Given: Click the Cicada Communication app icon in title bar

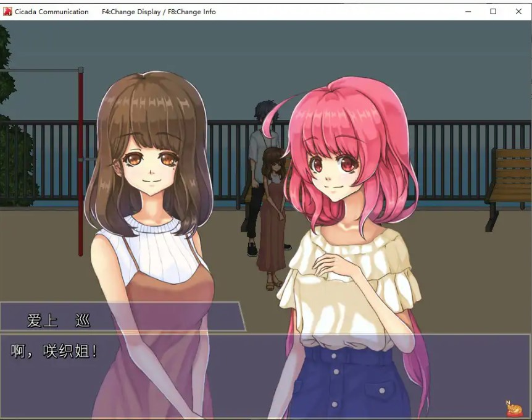Looking at the screenshot, I should click(7, 12).
